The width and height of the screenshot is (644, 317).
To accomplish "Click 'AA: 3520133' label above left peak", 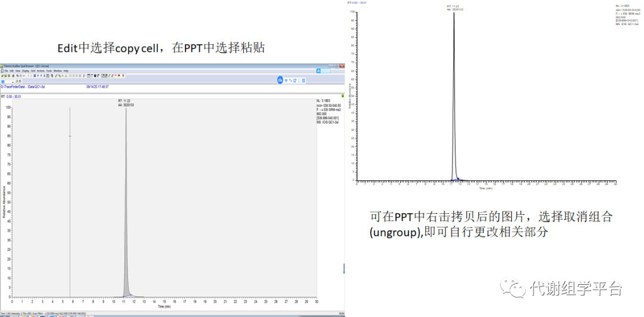I will tap(126, 105).
